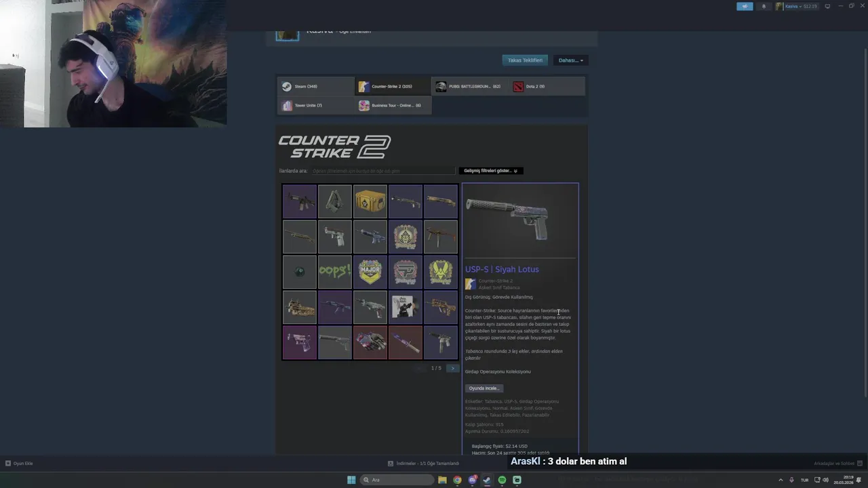Select the brown SMG item at second row end
This screenshot has height=488, width=868.
(x=441, y=237)
